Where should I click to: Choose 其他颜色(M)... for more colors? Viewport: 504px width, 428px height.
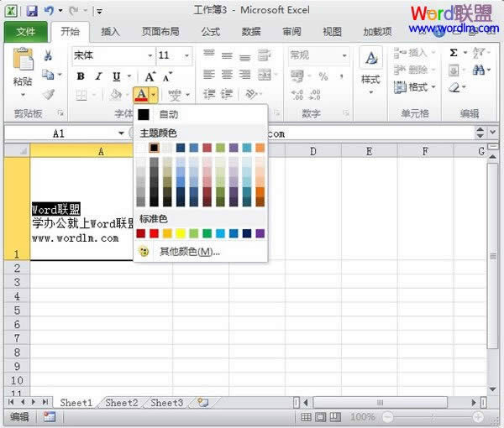click(x=190, y=251)
